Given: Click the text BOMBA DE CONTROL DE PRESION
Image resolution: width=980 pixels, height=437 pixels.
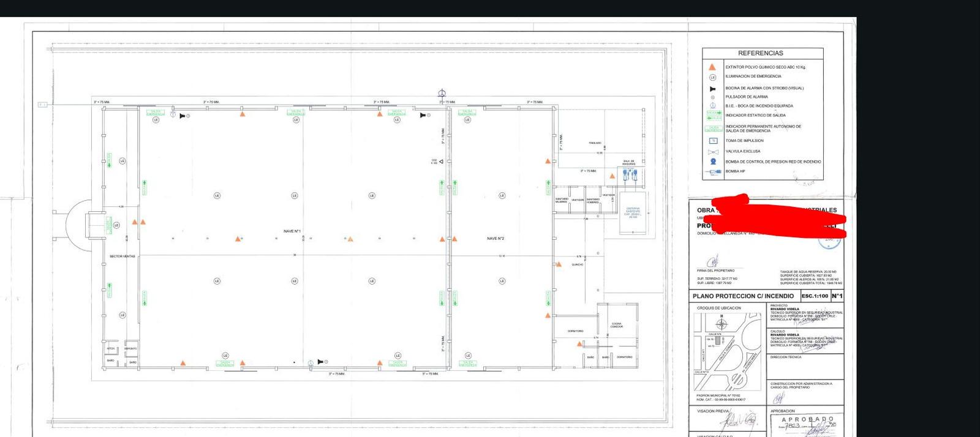Looking at the screenshot, I should (x=774, y=162).
